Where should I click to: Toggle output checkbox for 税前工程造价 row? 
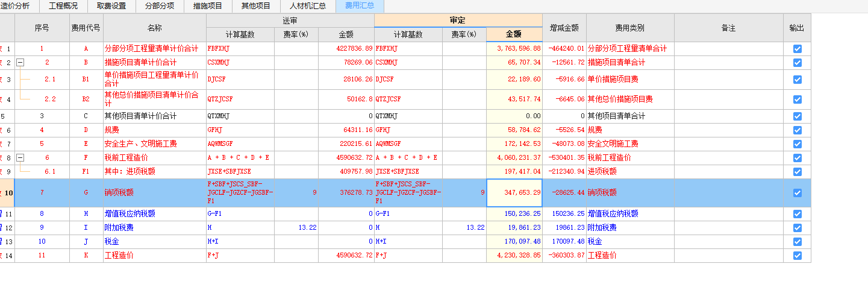coord(798,158)
